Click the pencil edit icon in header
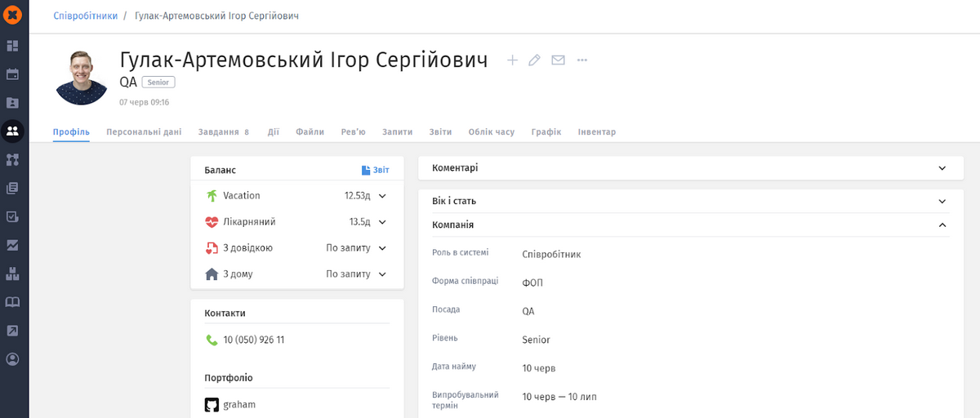Screen dimensions: 980x418 pyautogui.click(x=535, y=60)
